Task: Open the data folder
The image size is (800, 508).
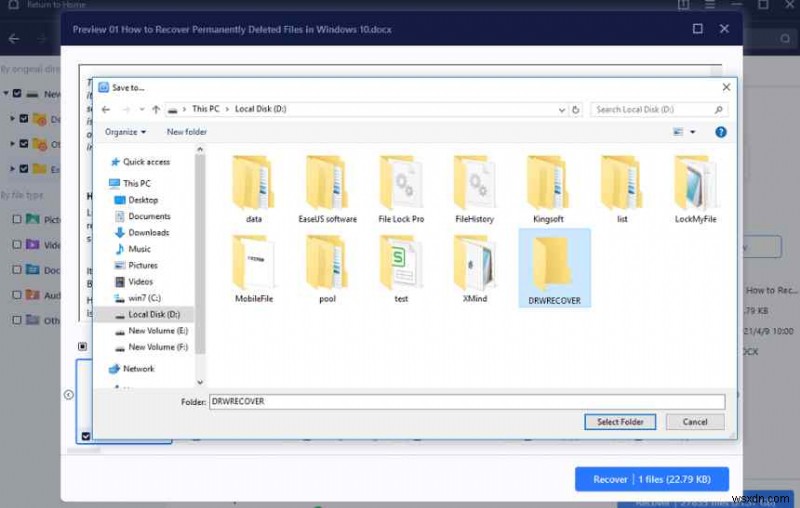Action: (254, 190)
